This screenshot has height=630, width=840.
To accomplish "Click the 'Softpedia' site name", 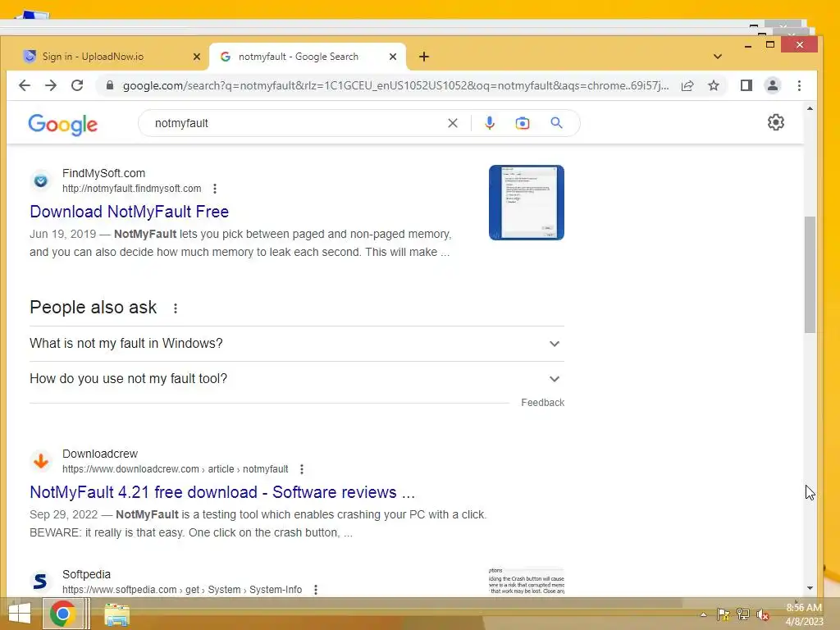I will coord(86,574).
